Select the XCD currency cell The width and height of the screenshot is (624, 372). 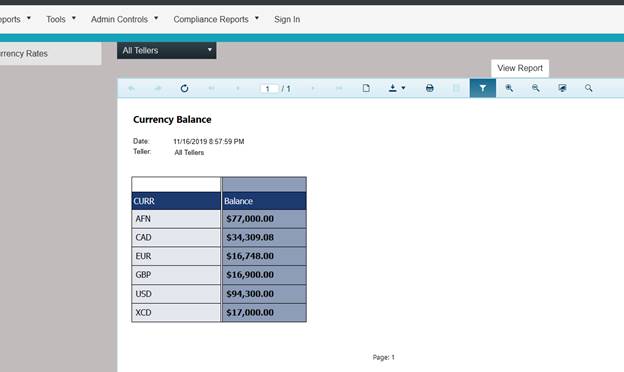[176, 313]
